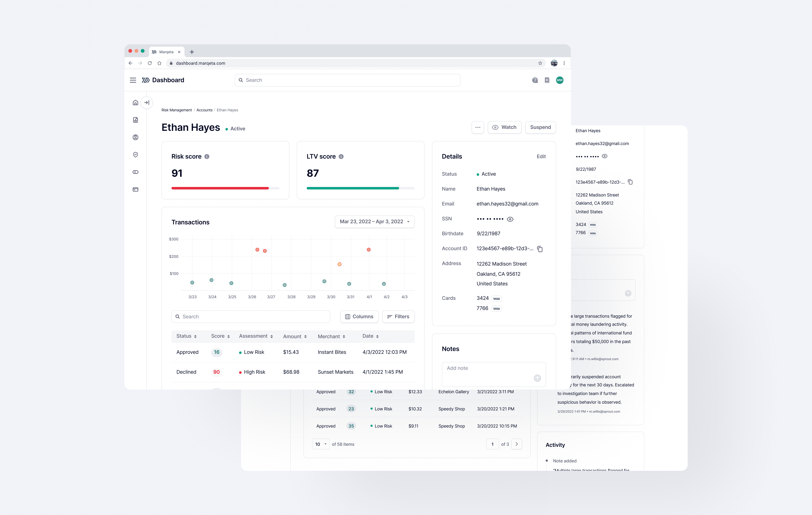
Task: Select the shield risk management icon
Action: (135, 155)
